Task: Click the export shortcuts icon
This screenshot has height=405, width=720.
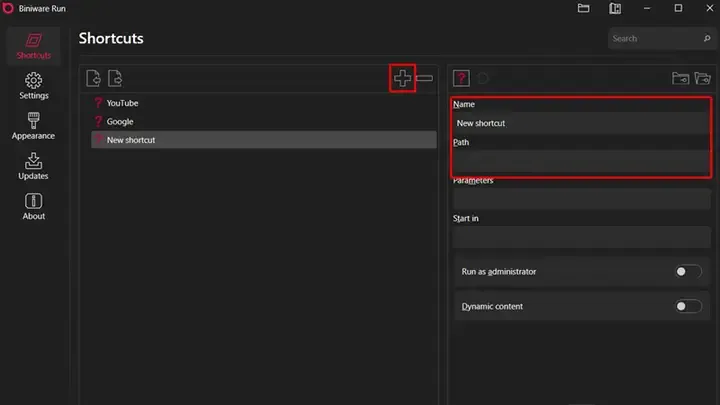Action: pyautogui.click(x=115, y=78)
